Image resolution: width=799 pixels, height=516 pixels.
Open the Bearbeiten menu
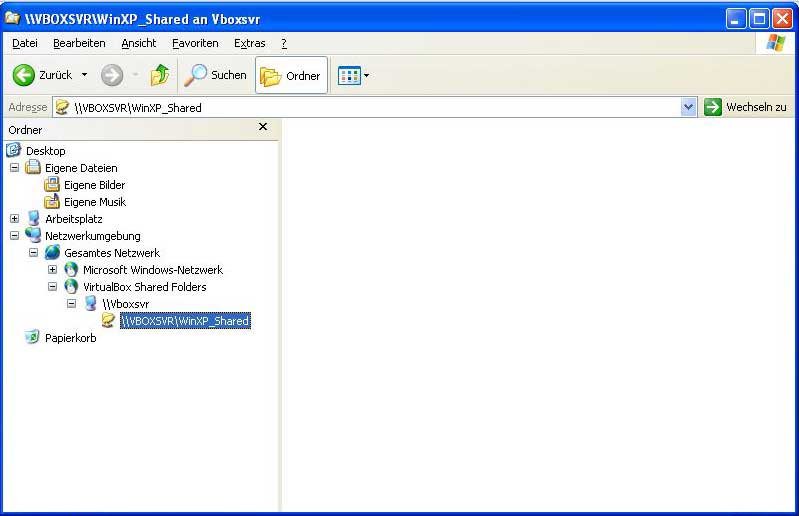[x=79, y=43]
